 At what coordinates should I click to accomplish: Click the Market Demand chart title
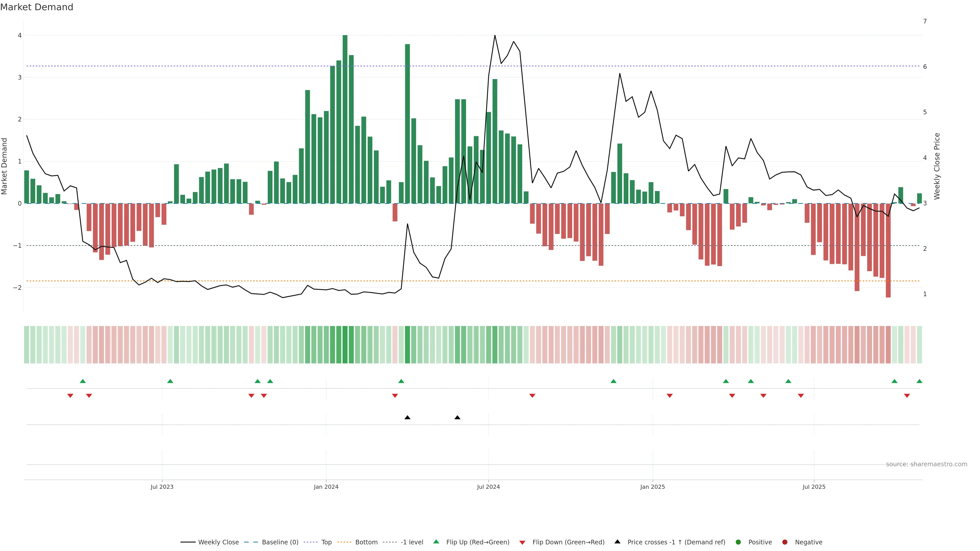click(x=37, y=7)
